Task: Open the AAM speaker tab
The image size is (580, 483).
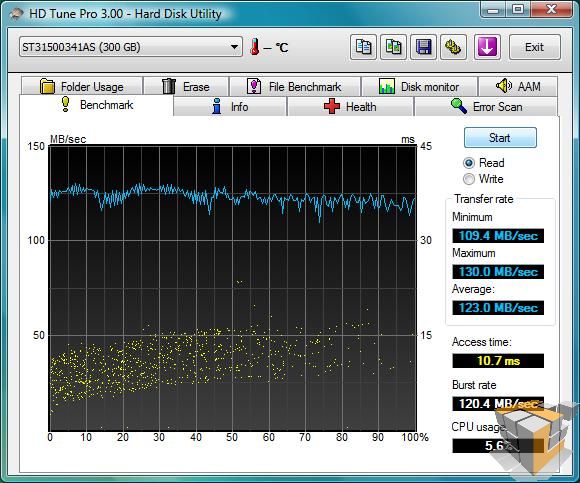Action: coord(518,87)
